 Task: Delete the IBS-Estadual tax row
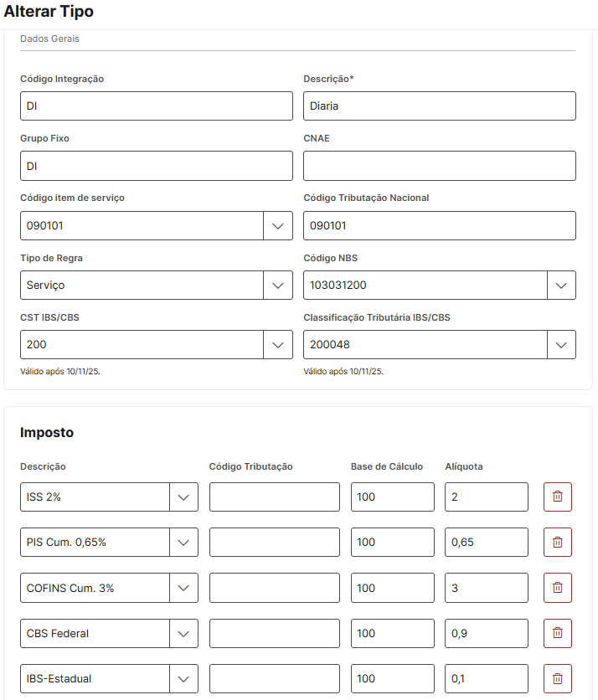[557, 678]
